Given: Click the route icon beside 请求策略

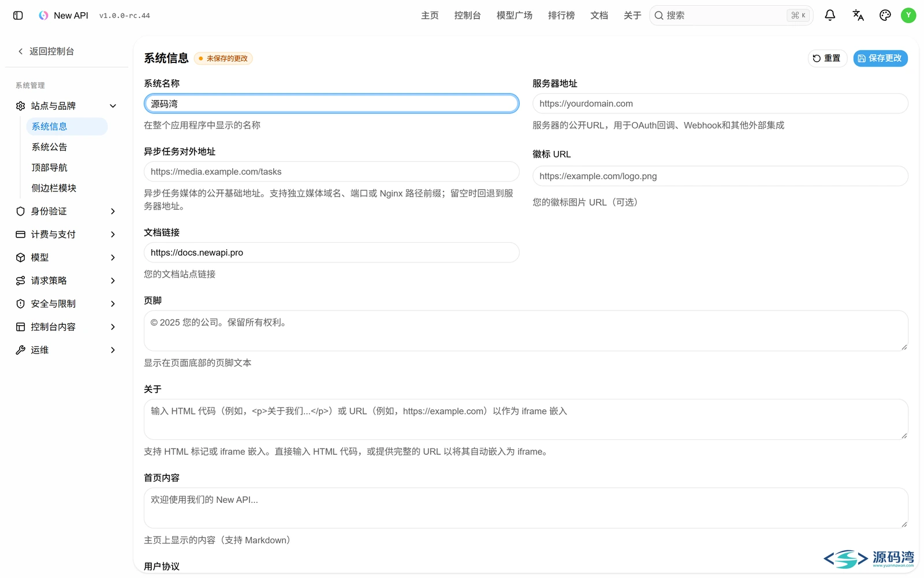Looking at the screenshot, I should pyautogui.click(x=21, y=281).
